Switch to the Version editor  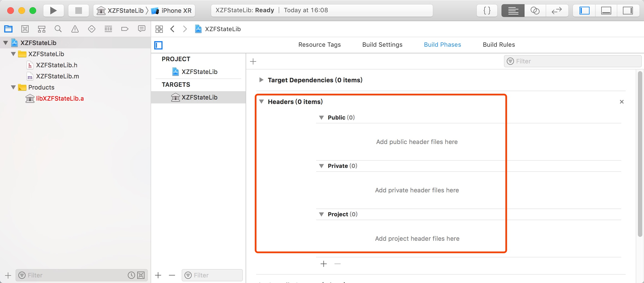pyautogui.click(x=557, y=11)
